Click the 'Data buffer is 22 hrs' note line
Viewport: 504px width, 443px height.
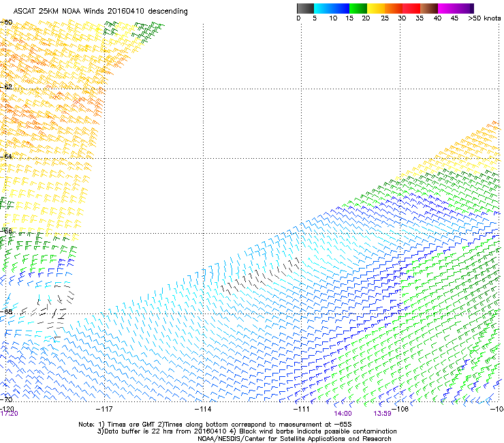tap(247, 431)
